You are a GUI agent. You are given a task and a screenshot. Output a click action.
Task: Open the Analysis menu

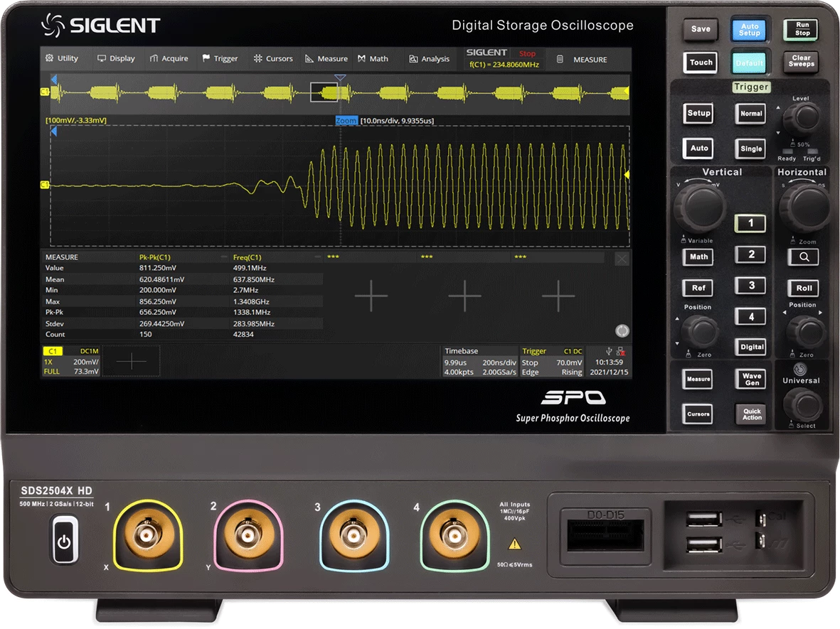[x=430, y=59]
